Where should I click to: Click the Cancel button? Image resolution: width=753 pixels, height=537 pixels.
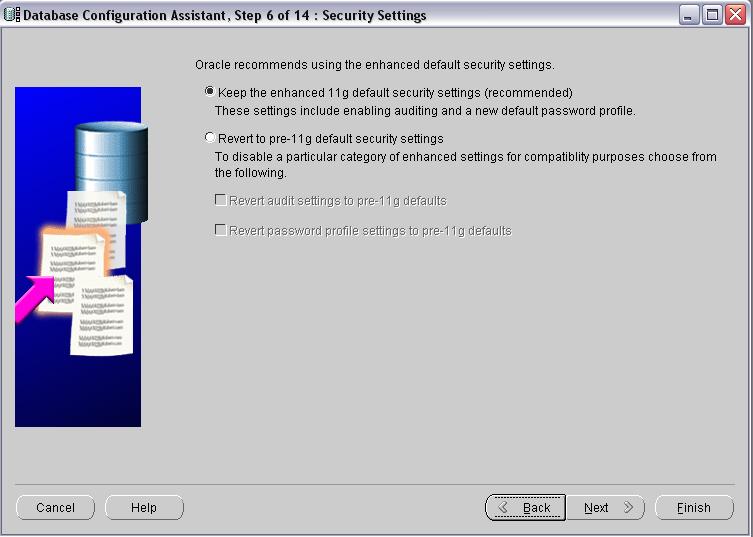[x=55, y=508]
